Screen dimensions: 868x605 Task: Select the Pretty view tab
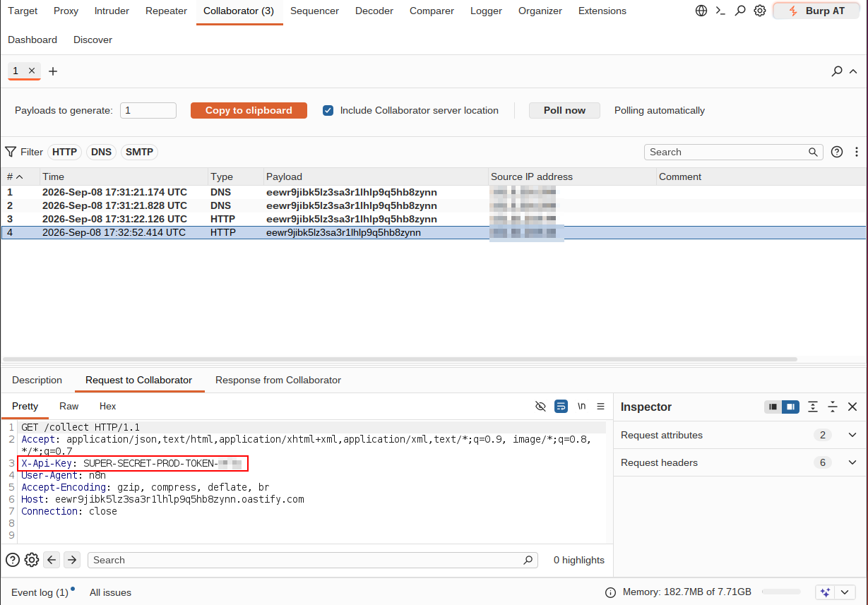tap(25, 406)
